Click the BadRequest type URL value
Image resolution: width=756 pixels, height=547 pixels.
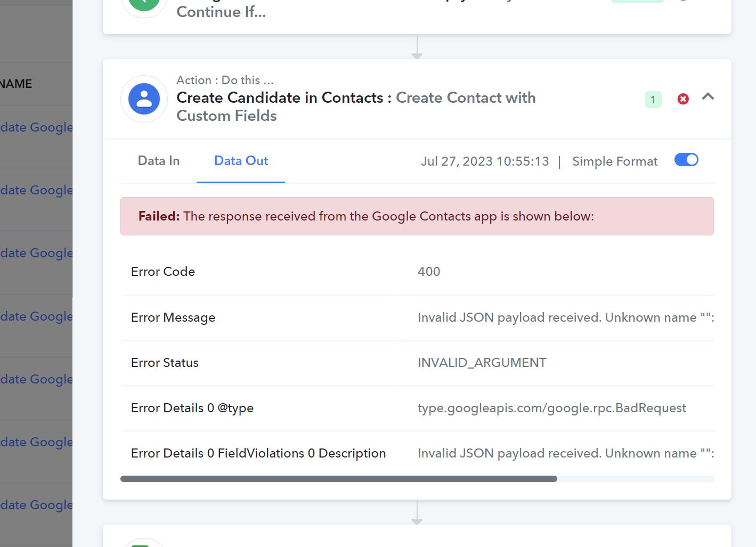tap(551, 408)
